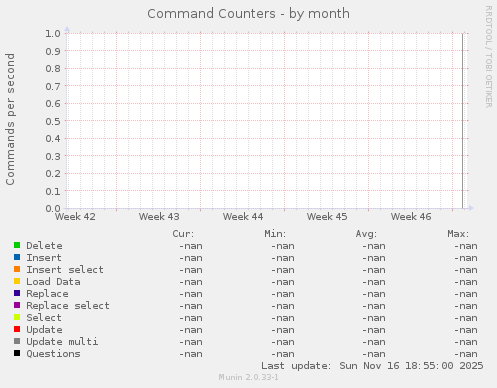Click the chart title 'Command Counters - by month'

[x=249, y=14]
